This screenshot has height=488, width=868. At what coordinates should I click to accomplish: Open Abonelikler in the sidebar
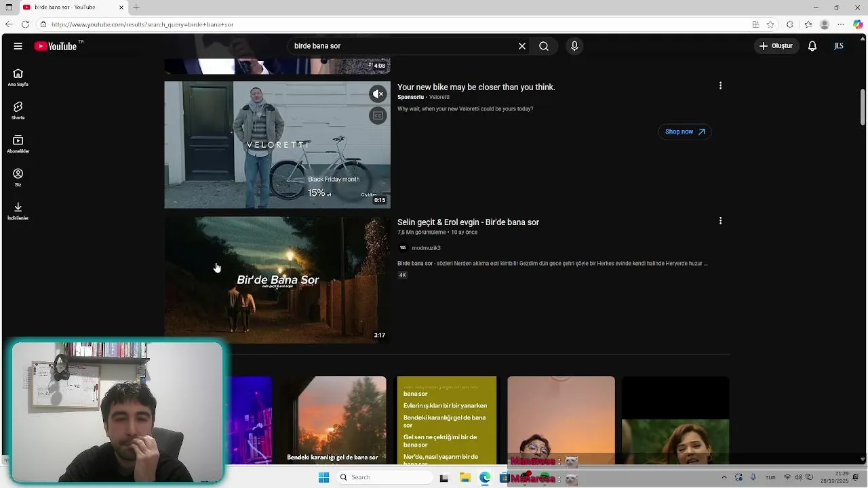click(18, 144)
